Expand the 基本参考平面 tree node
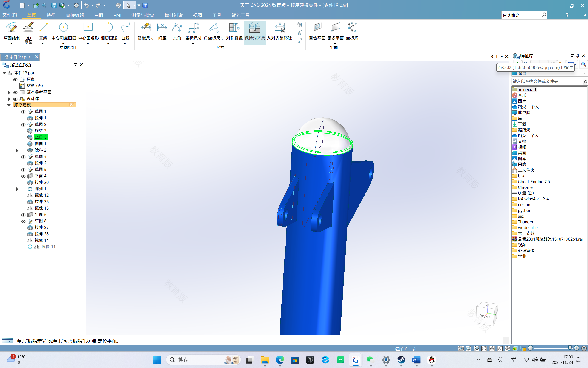Image resolution: width=588 pixels, height=368 pixels. [x=9, y=92]
